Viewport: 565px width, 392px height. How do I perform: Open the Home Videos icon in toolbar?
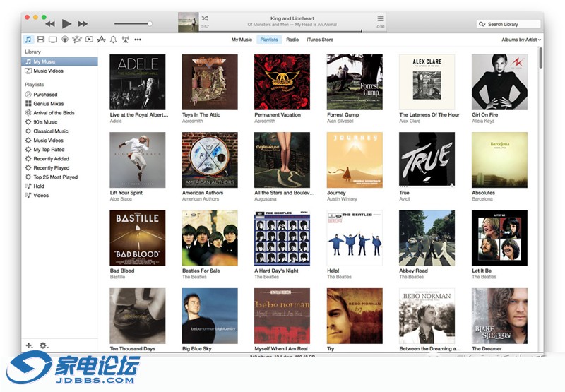[89, 40]
